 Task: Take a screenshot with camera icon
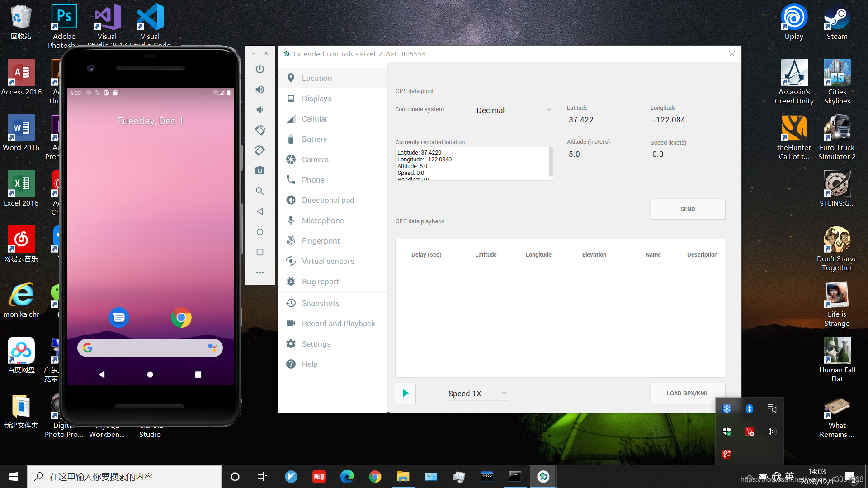pos(260,170)
